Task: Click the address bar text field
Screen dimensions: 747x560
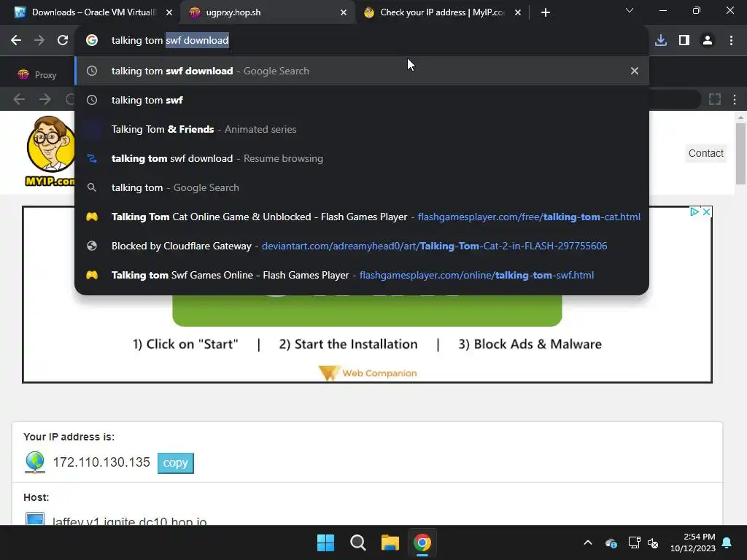Action: point(362,41)
